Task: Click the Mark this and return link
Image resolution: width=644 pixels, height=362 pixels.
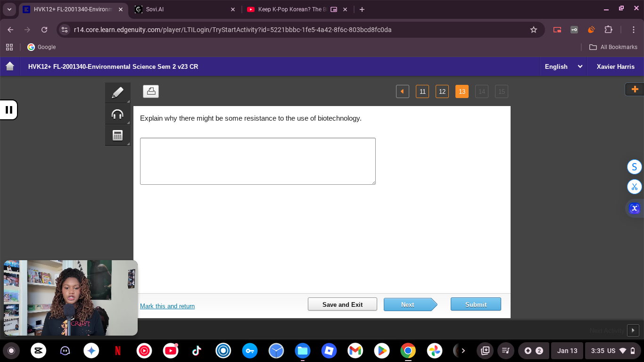Action: coord(167,306)
